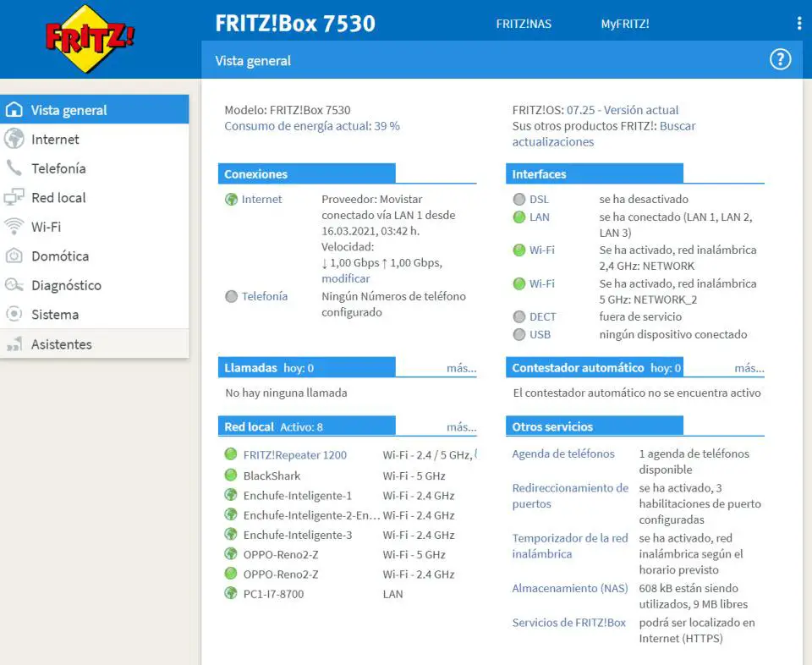Click the Diagnóstico sidebar icon
812x665 pixels.
pyautogui.click(x=14, y=285)
